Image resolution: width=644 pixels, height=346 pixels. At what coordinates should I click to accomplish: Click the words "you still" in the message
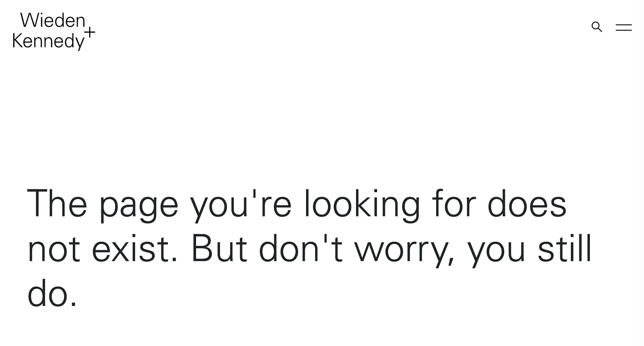click(530, 249)
